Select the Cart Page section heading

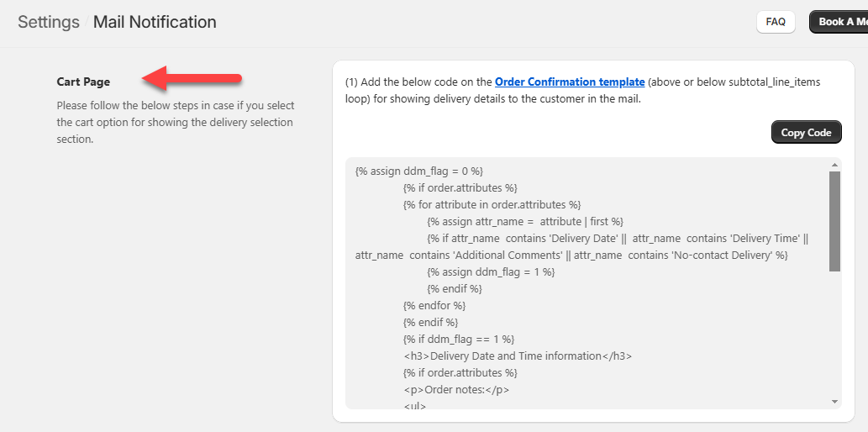pyautogui.click(x=83, y=82)
